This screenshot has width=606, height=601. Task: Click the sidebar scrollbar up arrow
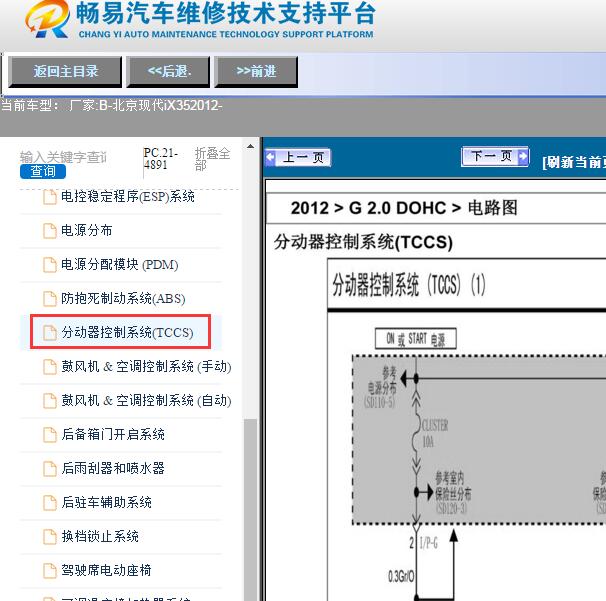pyautogui.click(x=250, y=146)
